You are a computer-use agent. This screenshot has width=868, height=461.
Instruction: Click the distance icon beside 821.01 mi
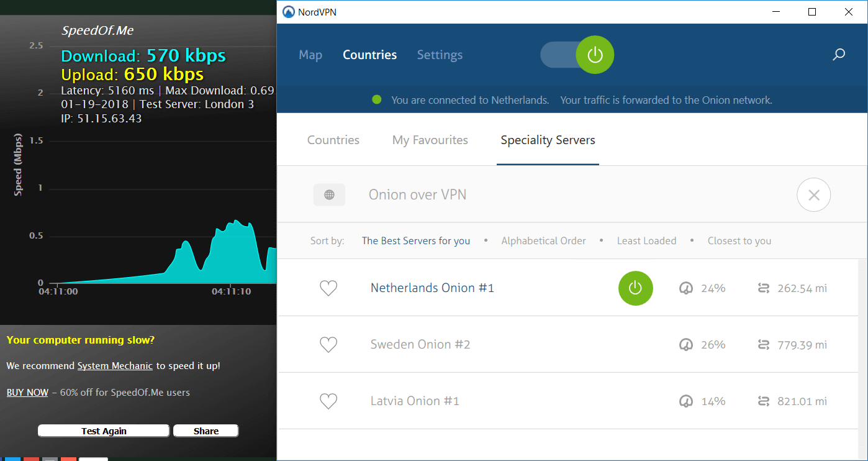point(764,401)
